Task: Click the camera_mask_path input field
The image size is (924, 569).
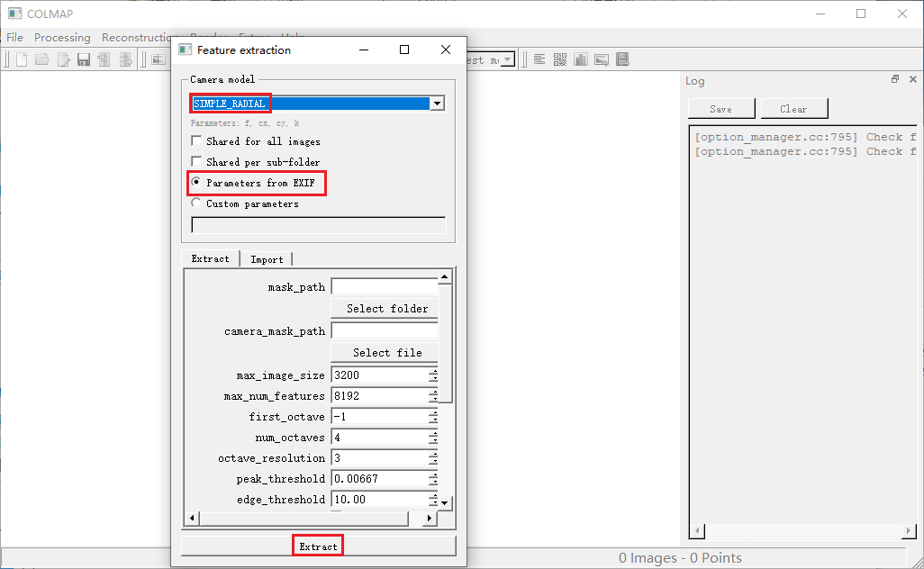Action: tap(385, 331)
